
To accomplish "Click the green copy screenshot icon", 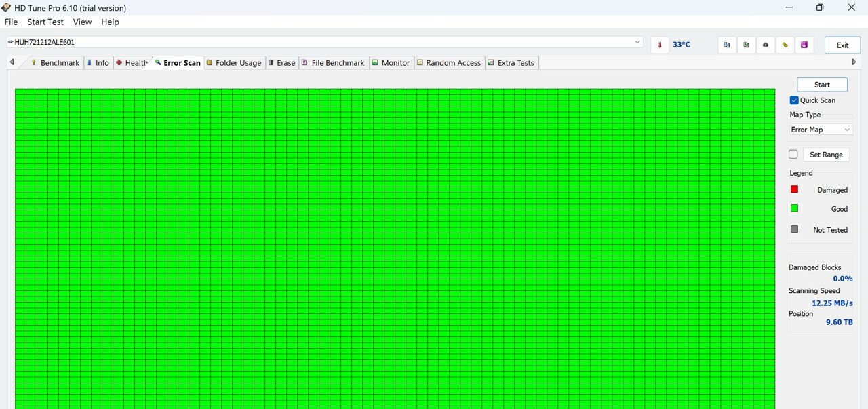I will click(746, 45).
